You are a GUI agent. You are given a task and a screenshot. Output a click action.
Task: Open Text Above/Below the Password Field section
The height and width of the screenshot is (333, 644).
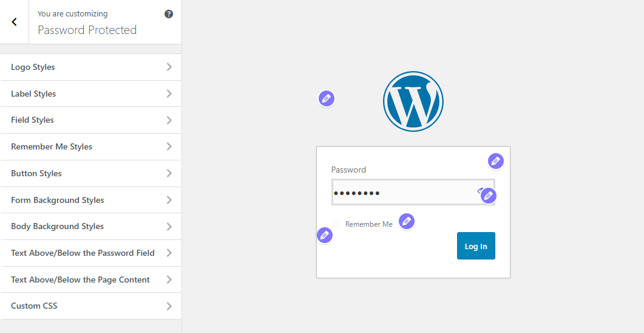[91, 253]
